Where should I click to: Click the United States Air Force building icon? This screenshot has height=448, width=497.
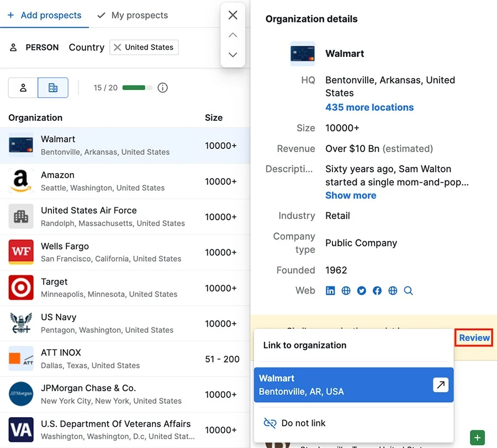(21, 217)
